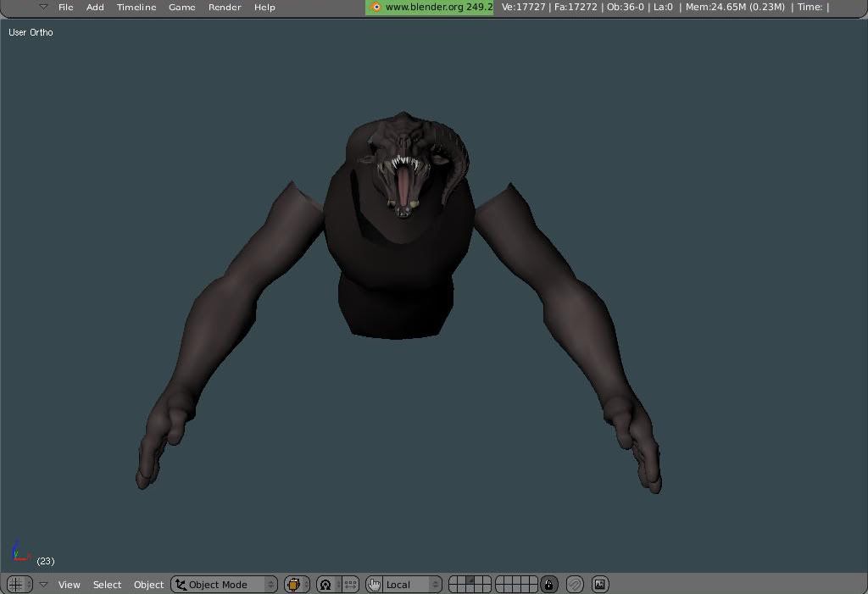Click the rotation/scaling pivot icon
868x594 pixels.
325,585
